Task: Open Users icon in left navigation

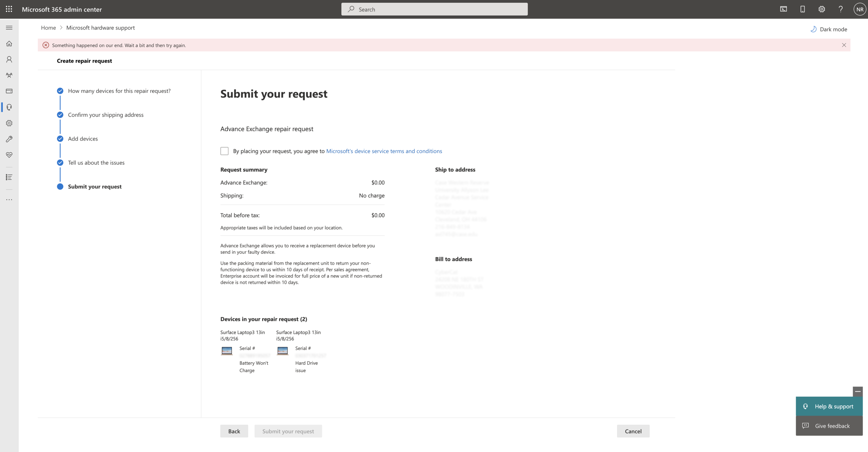Action: pos(9,59)
